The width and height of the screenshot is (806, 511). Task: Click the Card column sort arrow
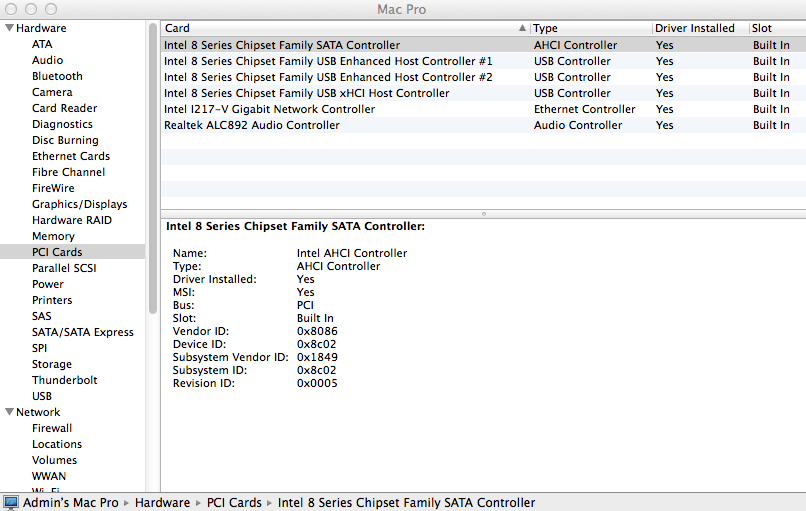522,28
